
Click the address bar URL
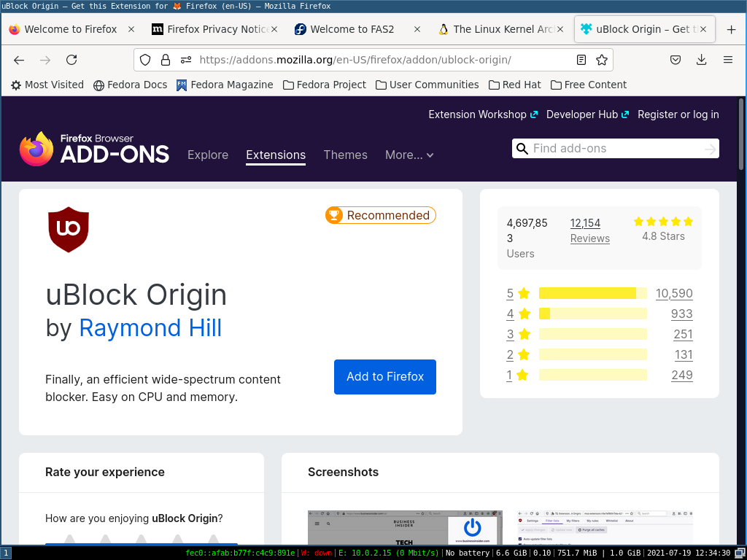click(x=355, y=60)
